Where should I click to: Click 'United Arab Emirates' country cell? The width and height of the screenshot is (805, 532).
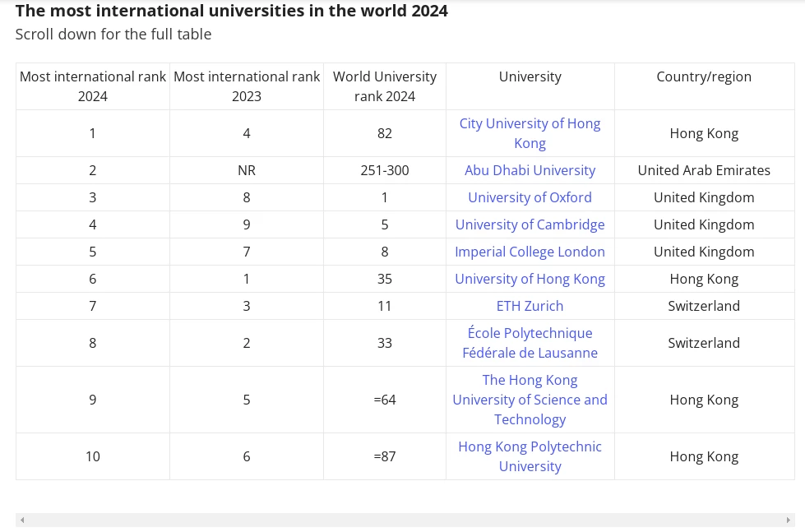coord(704,170)
